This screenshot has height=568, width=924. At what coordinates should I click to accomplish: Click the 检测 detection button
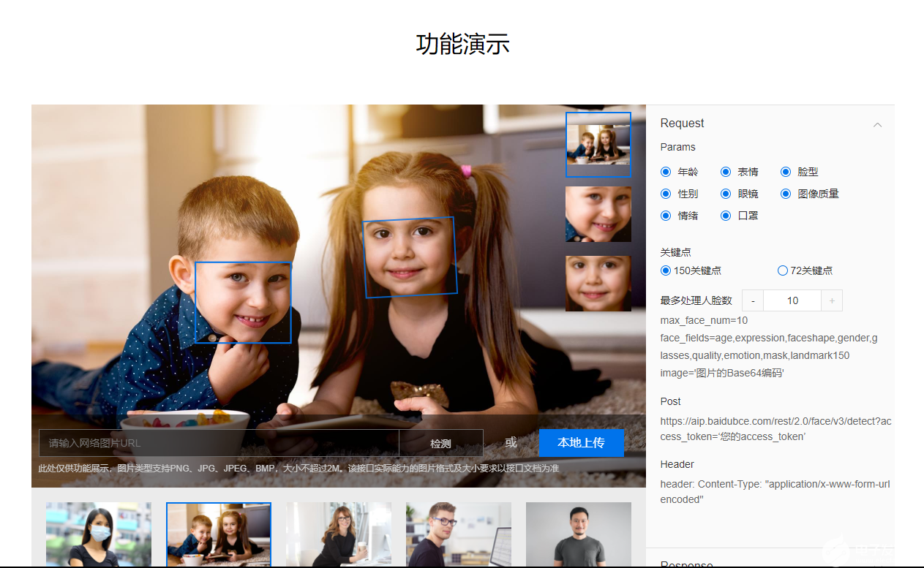440,442
